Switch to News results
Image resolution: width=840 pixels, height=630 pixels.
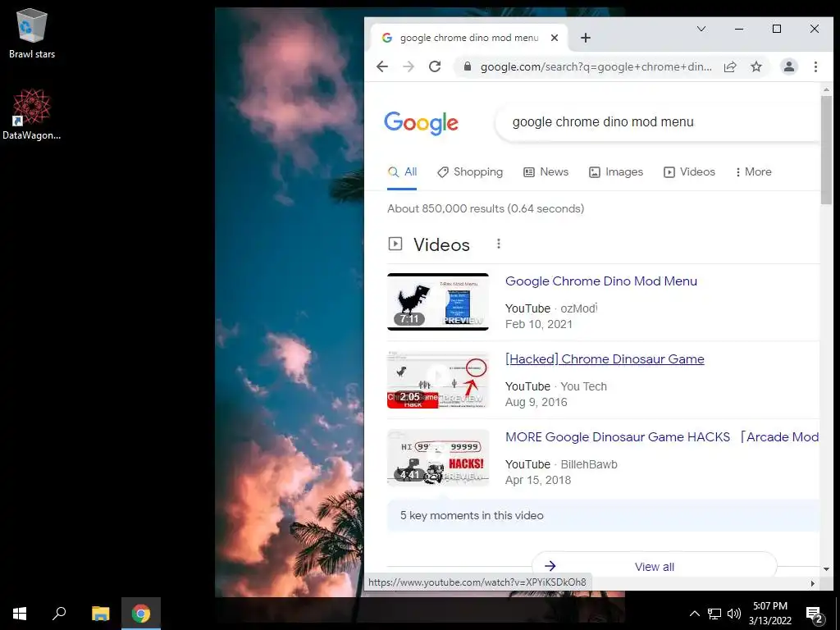coord(546,172)
